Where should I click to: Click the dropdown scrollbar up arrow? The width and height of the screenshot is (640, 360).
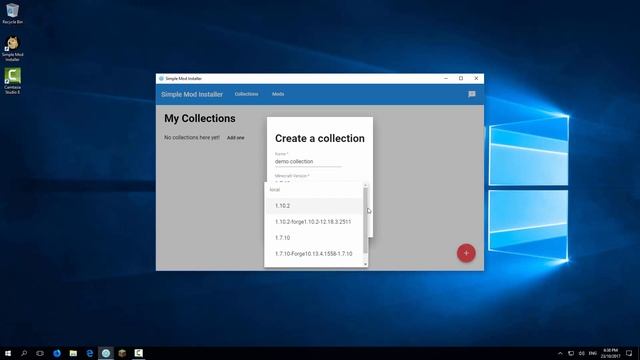click(365, 185)
